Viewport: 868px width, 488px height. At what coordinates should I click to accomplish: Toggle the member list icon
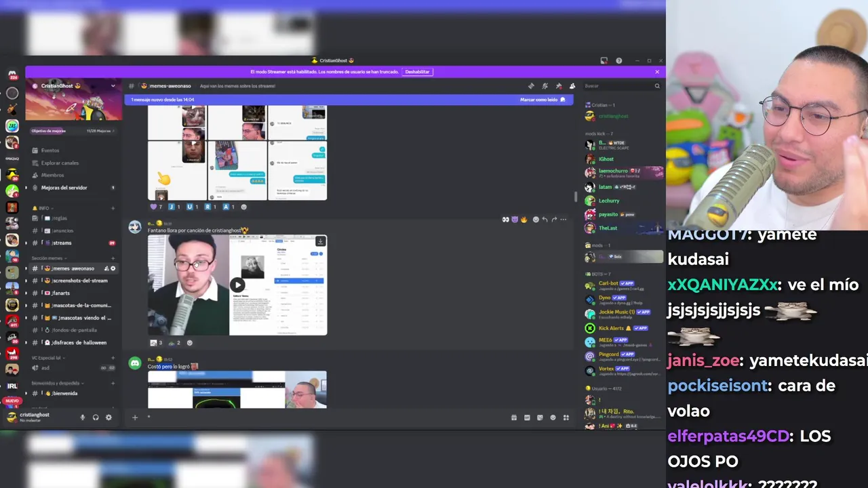tap(572, 86)
